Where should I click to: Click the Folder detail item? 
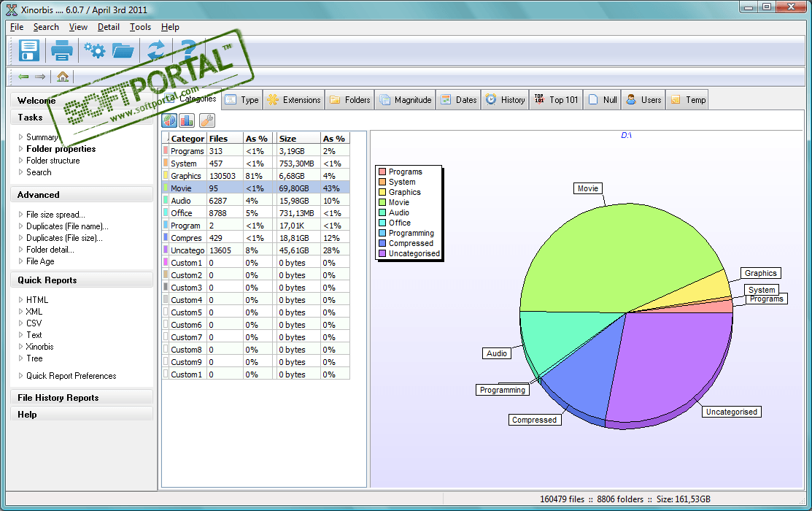(50, 249)
